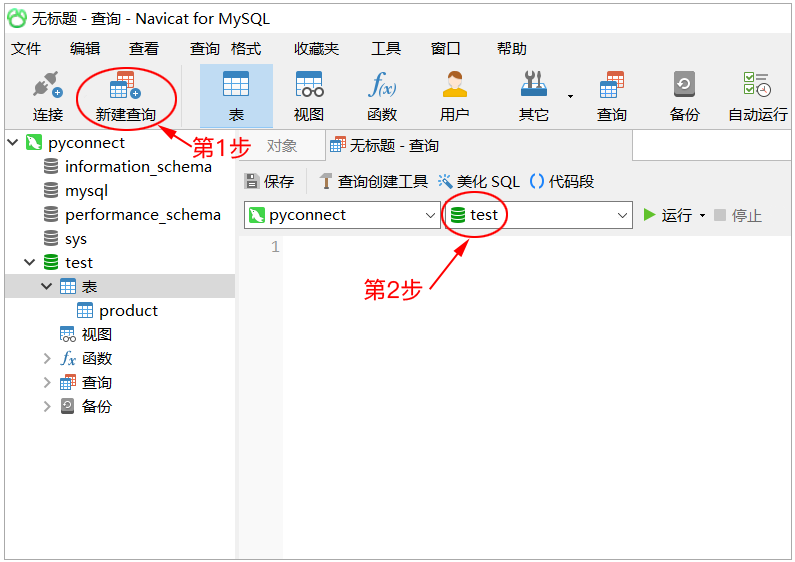Collapse the Tables (表) tree node

pyautogui.click(x=47, y=286)
